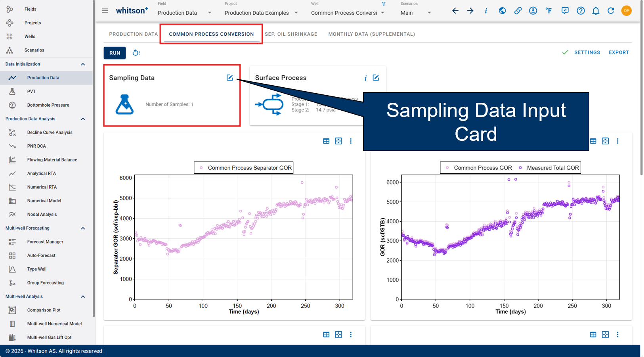Go forward with the right arrow icon
This screenshot has height=357, width=644.
click(x=470, y=11)
